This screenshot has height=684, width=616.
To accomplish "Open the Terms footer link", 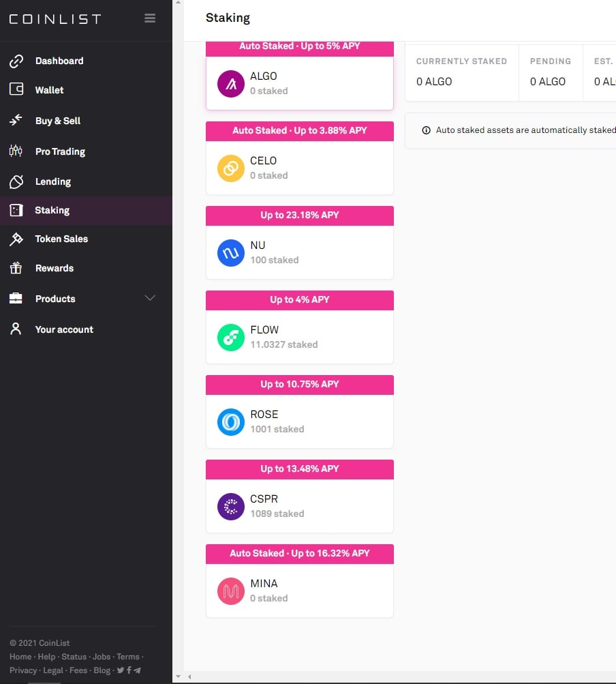I will click(128, 657).
